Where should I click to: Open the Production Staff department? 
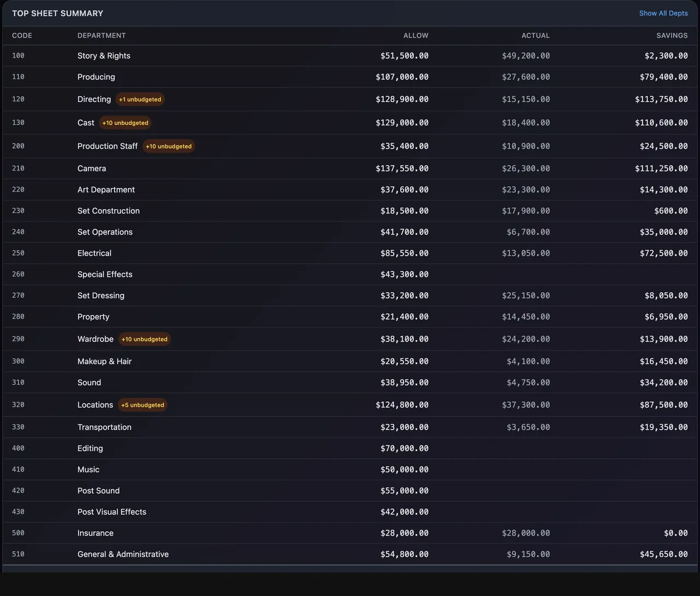(x=108, y=147)
